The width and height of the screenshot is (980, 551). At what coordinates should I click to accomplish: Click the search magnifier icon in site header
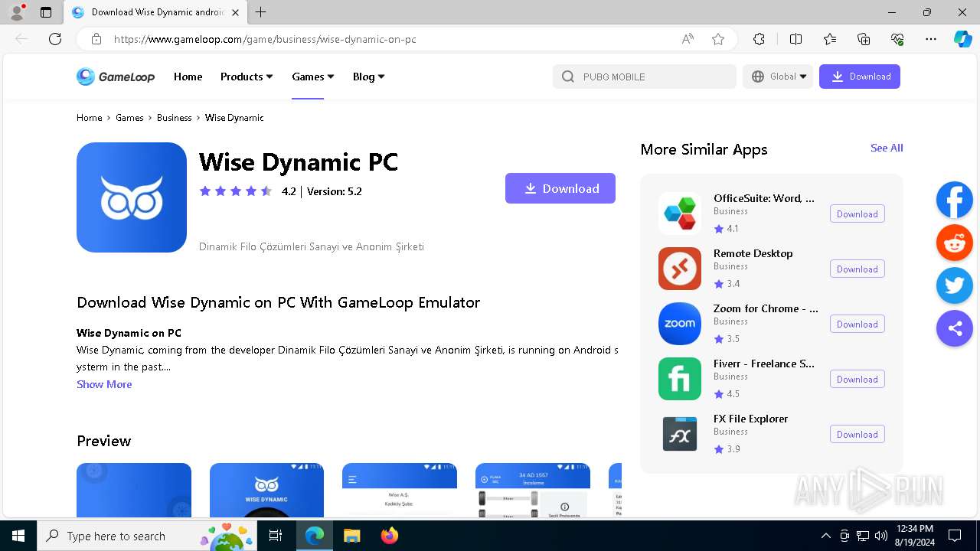567,77
